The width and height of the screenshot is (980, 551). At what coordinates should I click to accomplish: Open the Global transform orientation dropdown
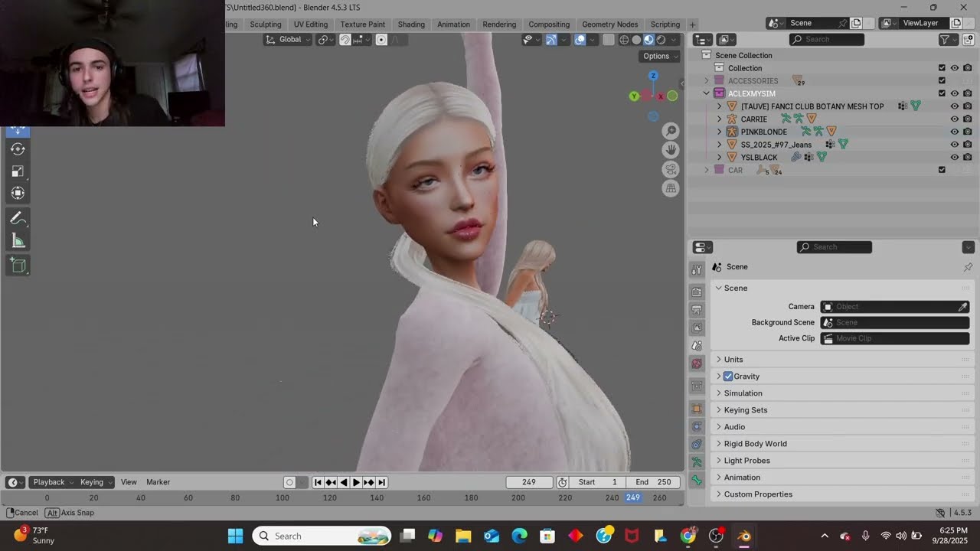click(x=289, y=40)
